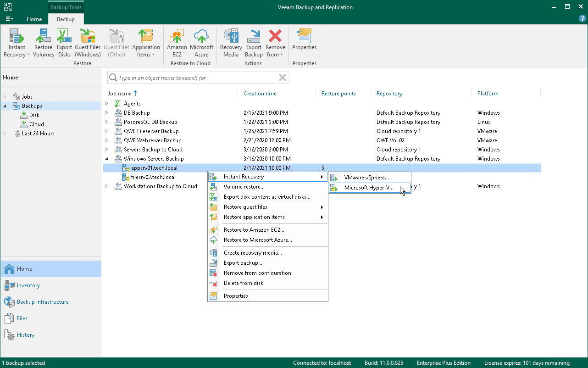The width and height of the screenshot is (588, 368).
Task: Sort by the Platform column header
Action: [488, 94]
